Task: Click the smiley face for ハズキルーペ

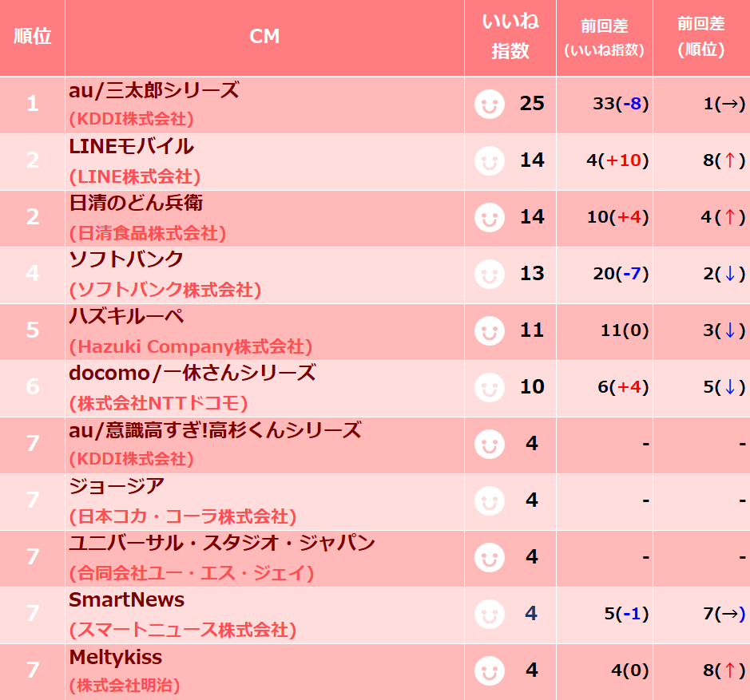Action: [490, 331]
